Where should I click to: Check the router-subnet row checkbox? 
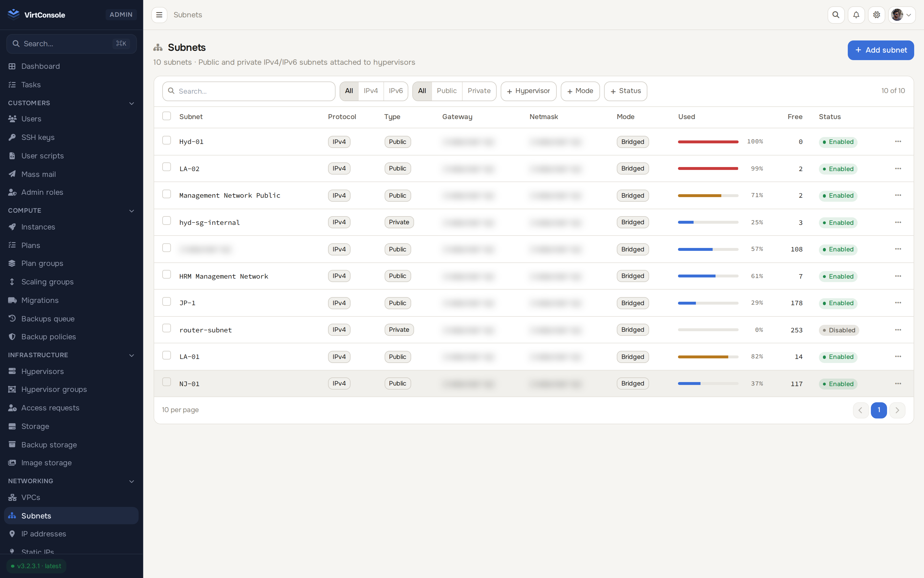pyautogui.click(x=167, y=328)
